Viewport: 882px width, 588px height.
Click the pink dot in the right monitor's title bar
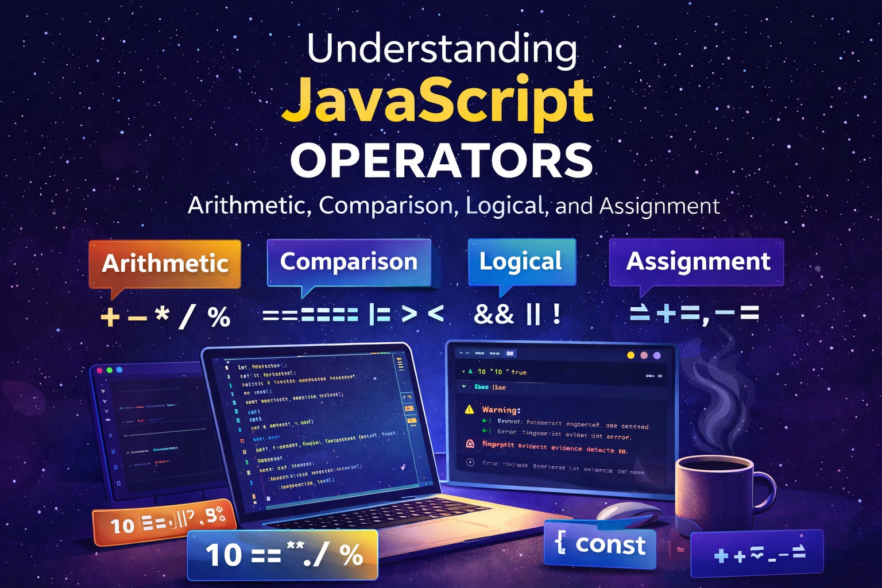[x=644, y=355]
